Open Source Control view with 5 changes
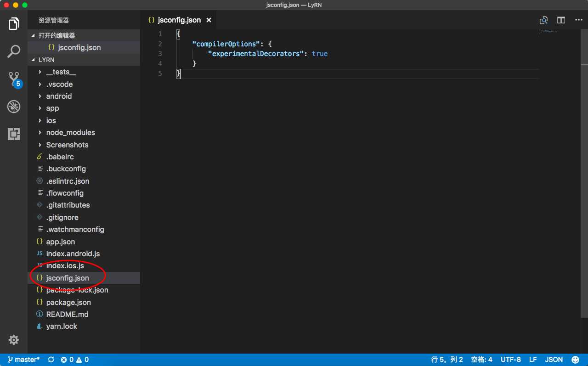588x366 pixels. tap(14, 79)
